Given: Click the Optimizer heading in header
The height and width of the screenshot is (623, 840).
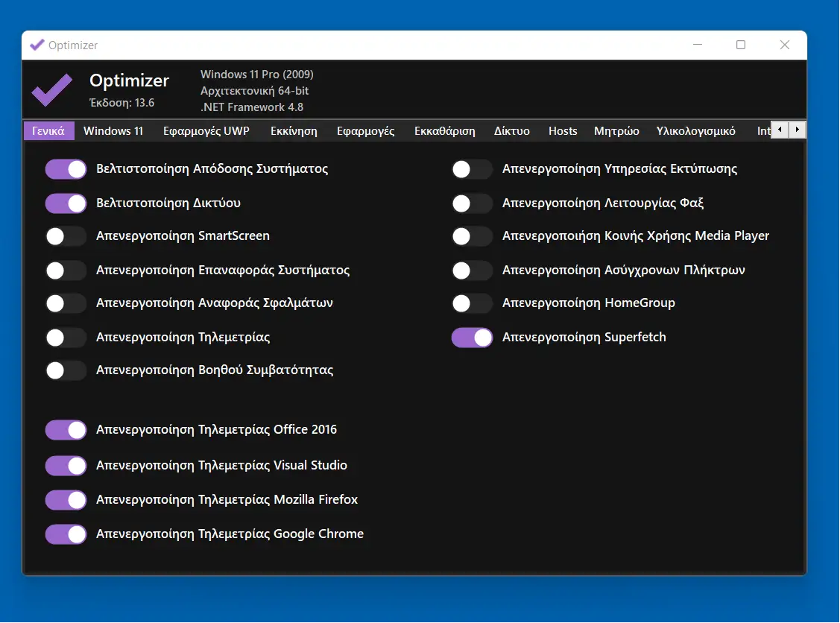Looking at the screenshot, I should 129,80.
